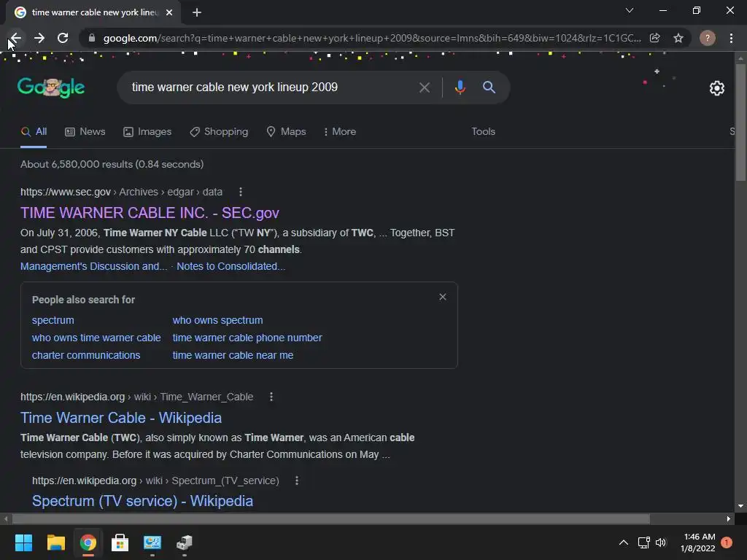Switch to Maps results
747x560 pixels.
tap(286, 132)
